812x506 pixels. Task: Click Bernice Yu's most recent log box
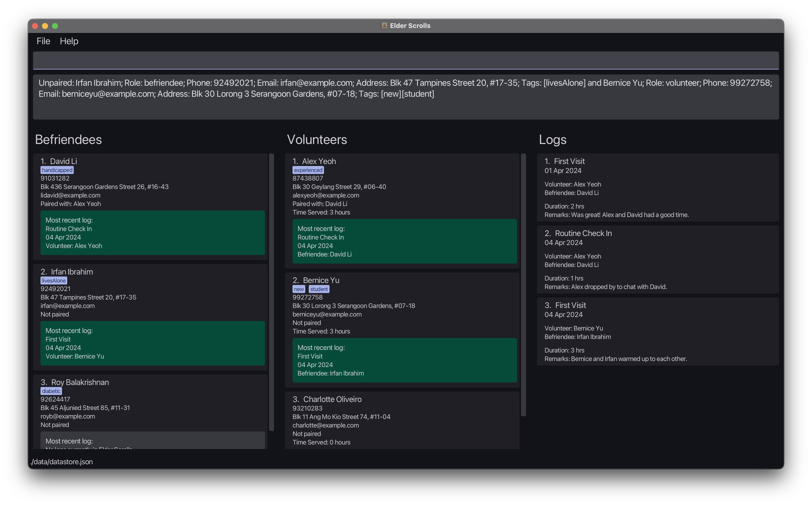point(404,360)
